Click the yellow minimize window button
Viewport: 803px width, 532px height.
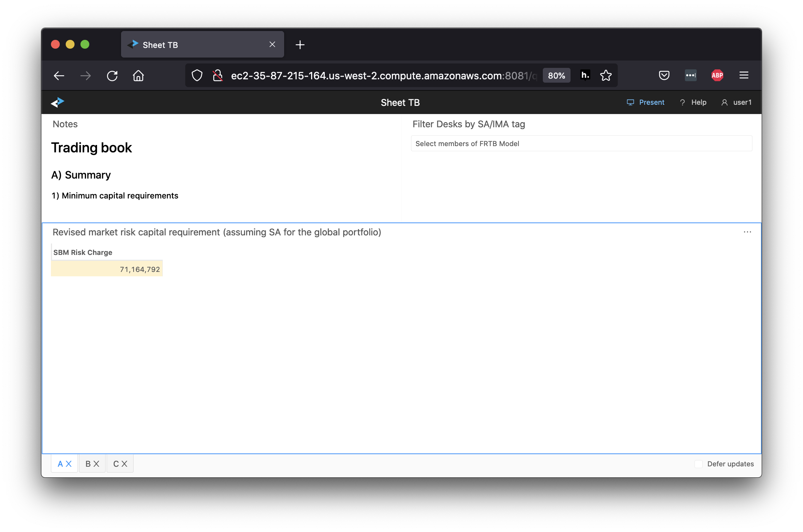click(x=70, y=44)
